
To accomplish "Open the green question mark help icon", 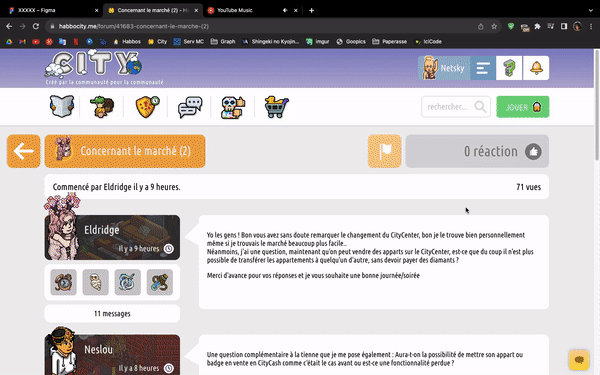I will (x=509, y=68).
